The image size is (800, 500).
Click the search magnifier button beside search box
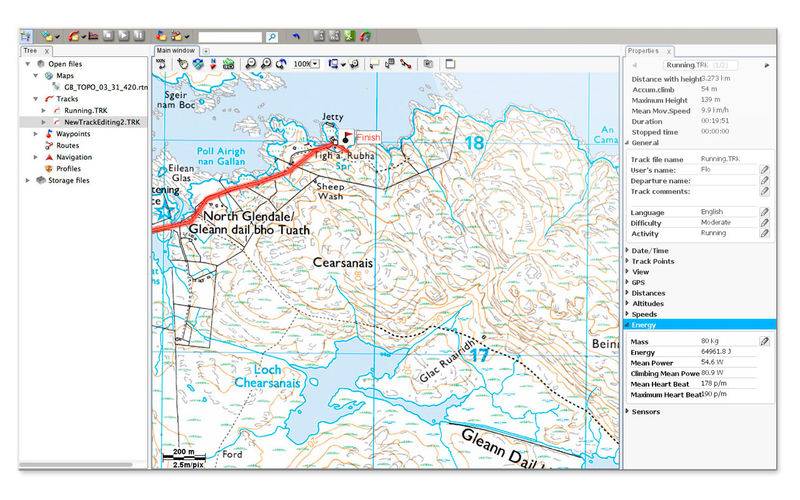pyautogui.click(x=271, y=36)
